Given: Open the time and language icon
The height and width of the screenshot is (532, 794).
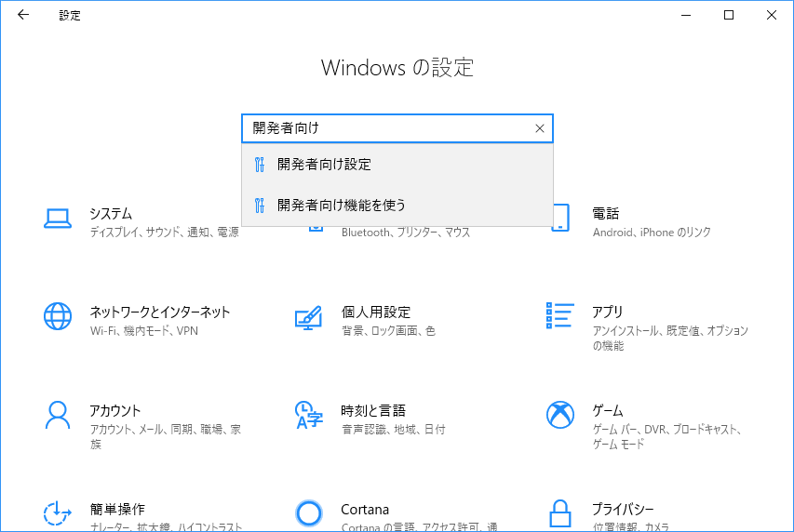Looking at the screenshot, I should click(309, 415).
